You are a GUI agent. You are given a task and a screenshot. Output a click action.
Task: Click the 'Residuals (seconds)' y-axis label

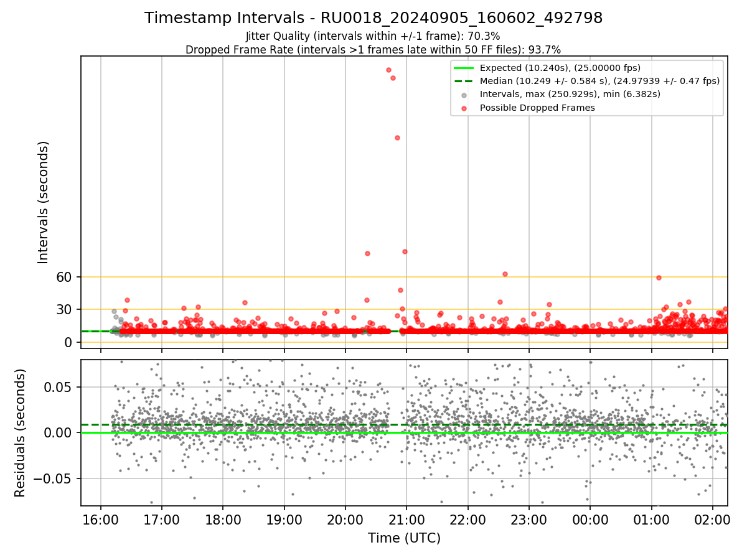point(20,432)
